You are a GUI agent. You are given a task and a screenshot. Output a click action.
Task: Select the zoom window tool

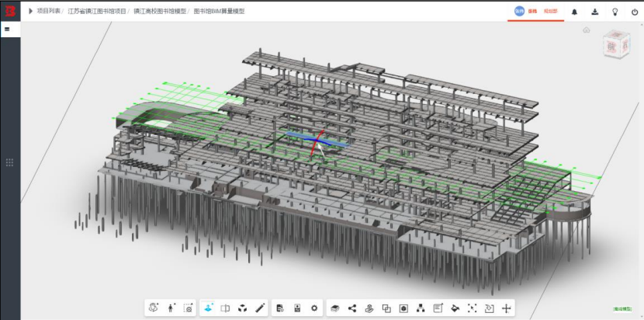pyautogui.click(x=188, y=308)
